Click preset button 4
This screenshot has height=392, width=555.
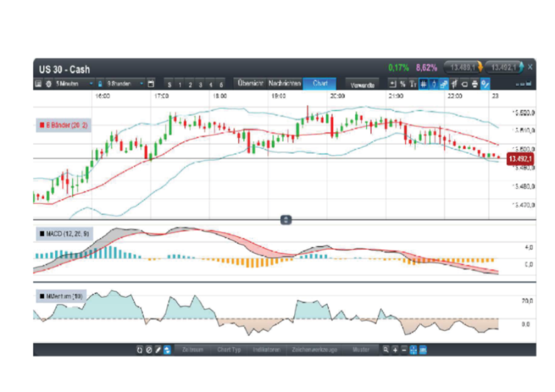click(211, 84)
